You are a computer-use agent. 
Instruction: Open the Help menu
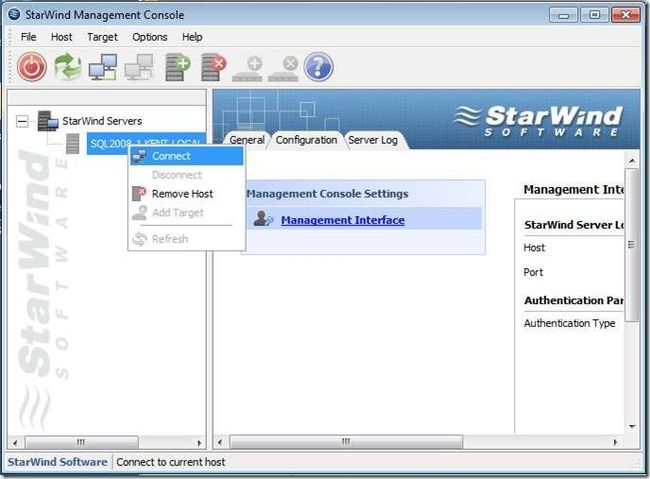[192, 37]
